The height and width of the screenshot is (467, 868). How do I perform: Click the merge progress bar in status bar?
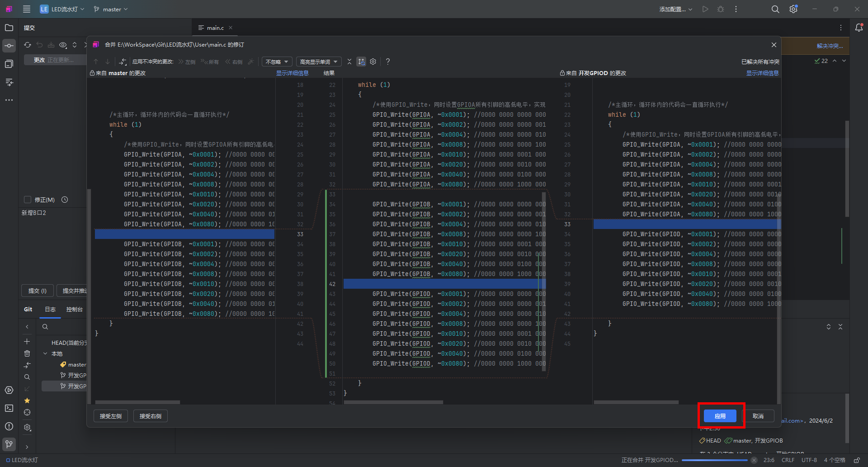click(x=714, y=460)
